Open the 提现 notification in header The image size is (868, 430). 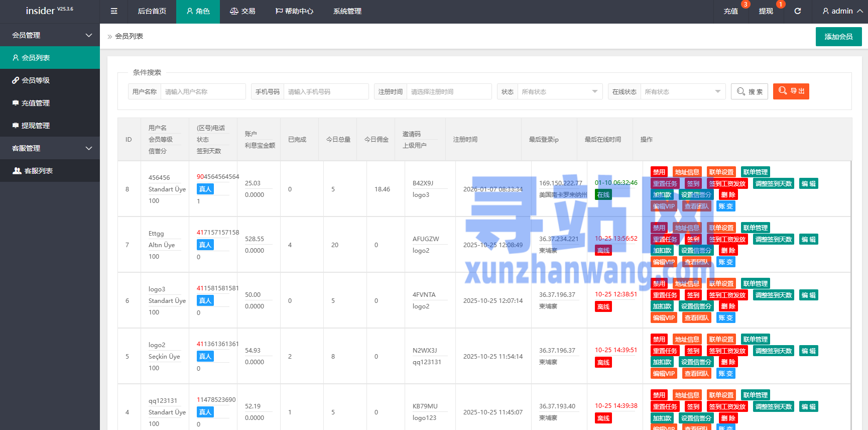766,11
